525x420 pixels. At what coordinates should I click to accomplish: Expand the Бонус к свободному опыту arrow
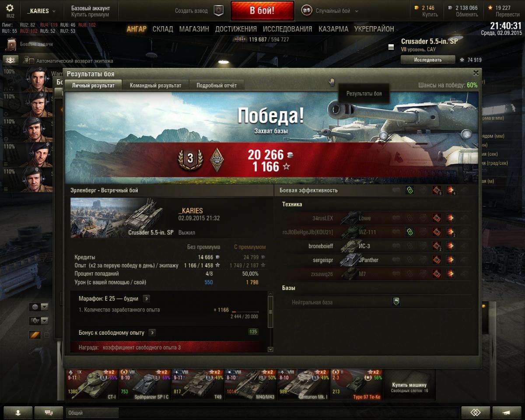pyautogui.click(x=152, y=332)
